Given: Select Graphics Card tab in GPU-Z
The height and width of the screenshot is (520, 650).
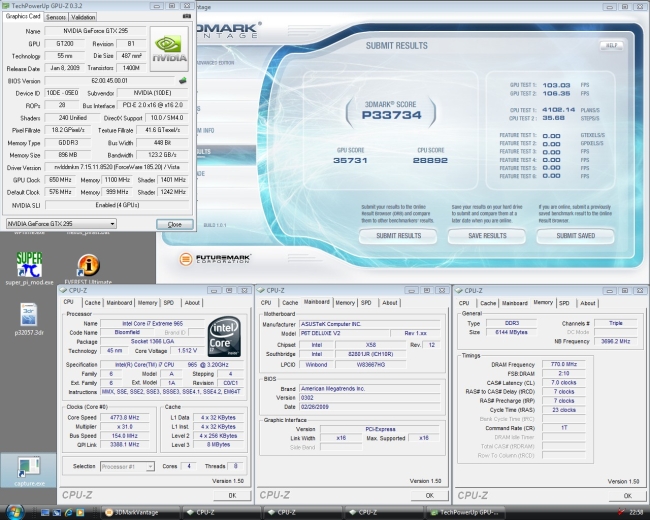Looking at the screenshot, I should point(23,16).
